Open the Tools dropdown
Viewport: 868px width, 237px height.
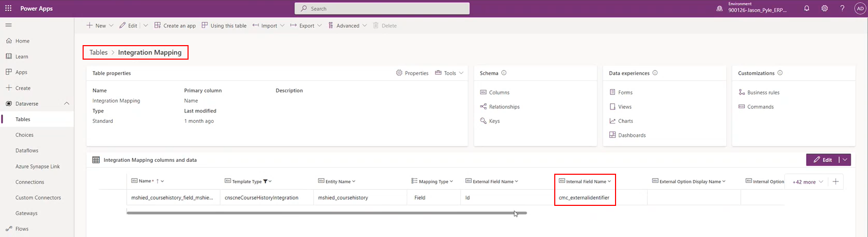tap(449, 73)
